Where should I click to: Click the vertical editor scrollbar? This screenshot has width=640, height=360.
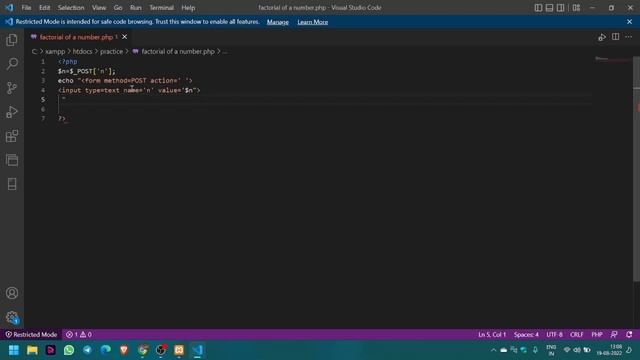pos(636,168)
